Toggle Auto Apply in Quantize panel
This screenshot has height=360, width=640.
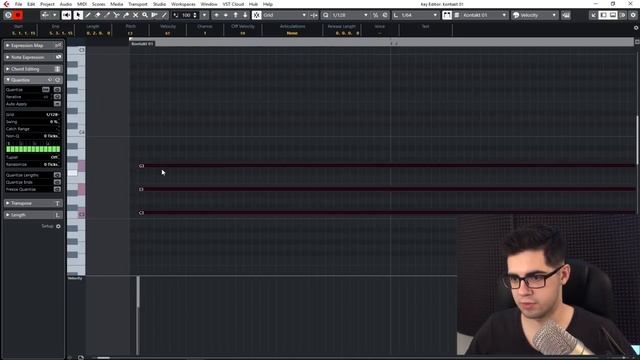57,104
